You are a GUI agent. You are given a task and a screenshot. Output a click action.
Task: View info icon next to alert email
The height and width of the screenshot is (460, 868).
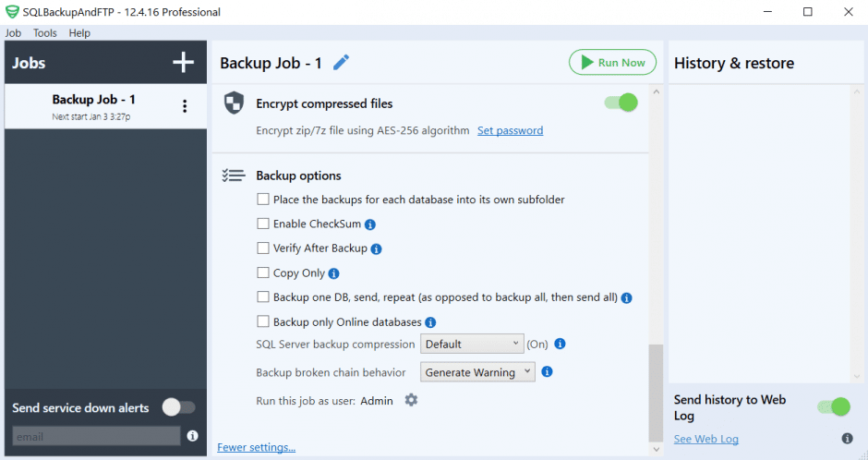[x=193, y=436]
